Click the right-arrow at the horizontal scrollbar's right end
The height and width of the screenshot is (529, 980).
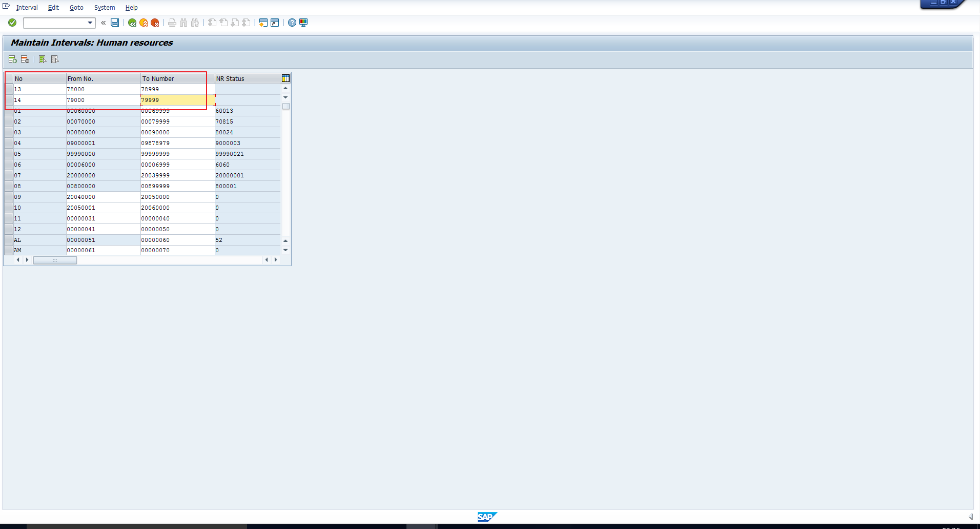coord(276,260)
